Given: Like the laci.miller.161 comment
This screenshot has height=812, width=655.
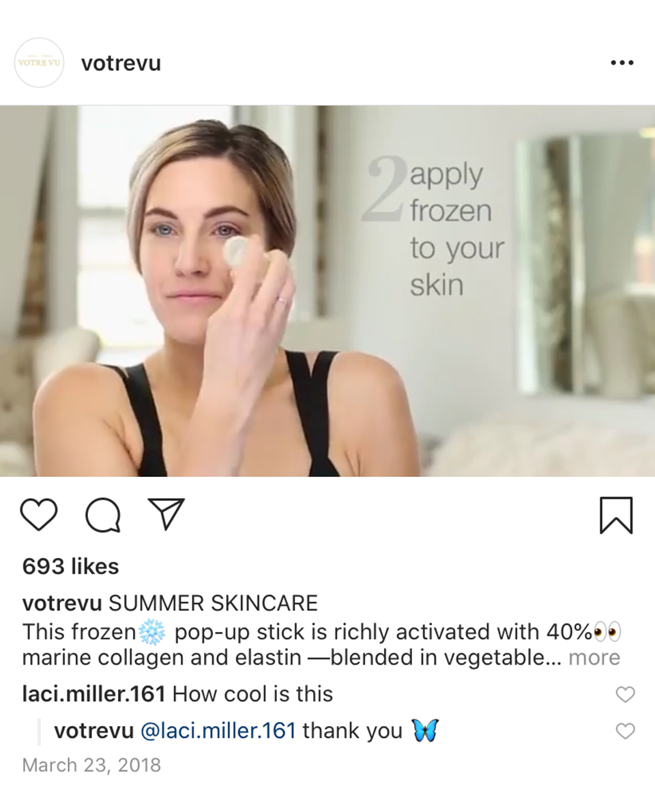Looking at the screenshot, I should (x=625, y=694).
